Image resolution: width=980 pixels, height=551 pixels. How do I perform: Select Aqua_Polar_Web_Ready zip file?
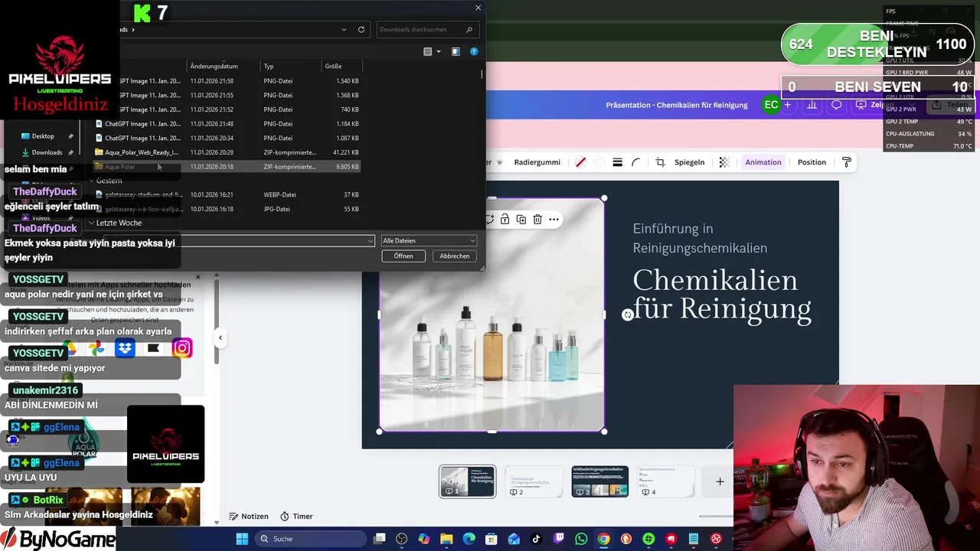[x=227, y=152]
